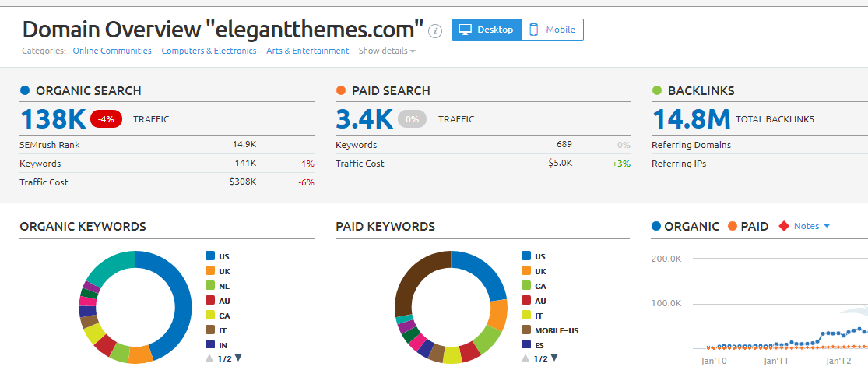Select Organic Keywords UK legend swatch

click(210, 271)
